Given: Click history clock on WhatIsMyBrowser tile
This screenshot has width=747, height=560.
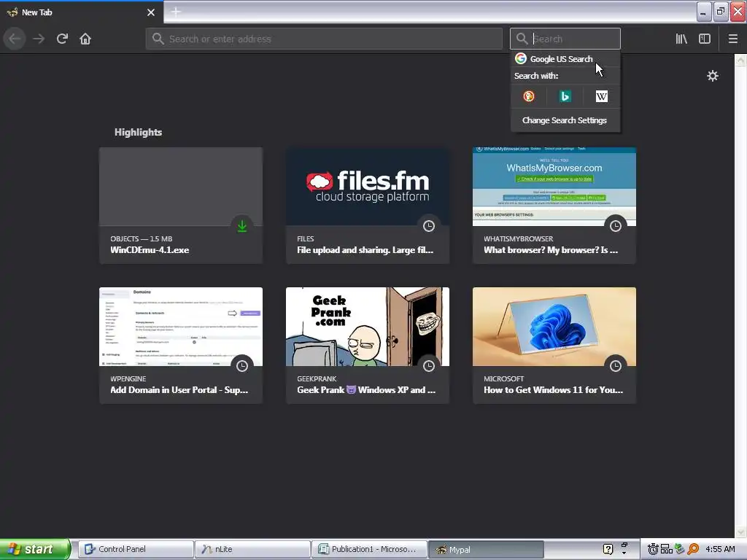Looking at the screenshot, I should tap(616, 226).
